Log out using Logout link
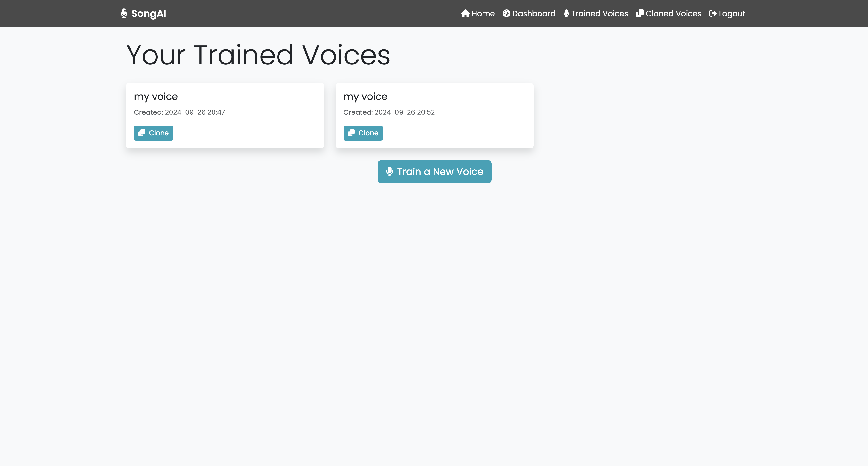The width and height of the screenshot is (868, 466). 731,14
